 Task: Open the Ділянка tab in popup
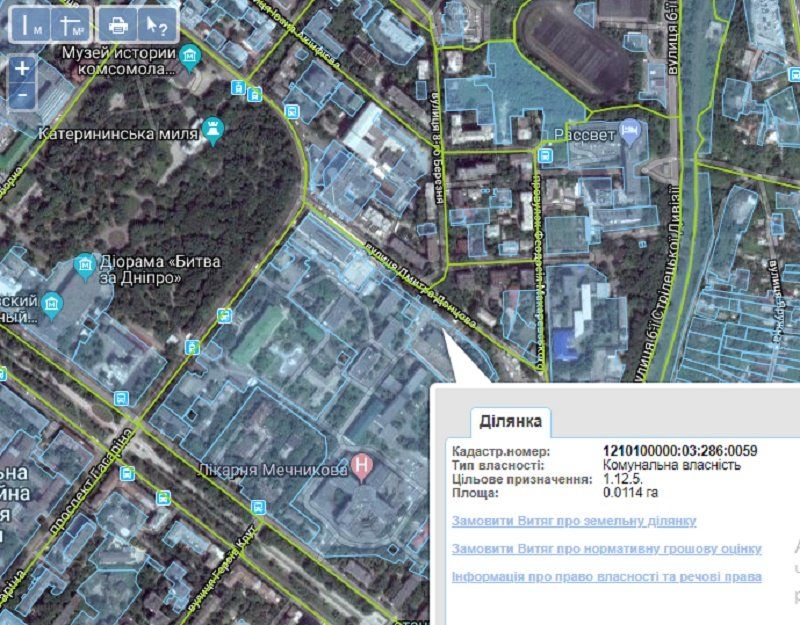[511, 420]
